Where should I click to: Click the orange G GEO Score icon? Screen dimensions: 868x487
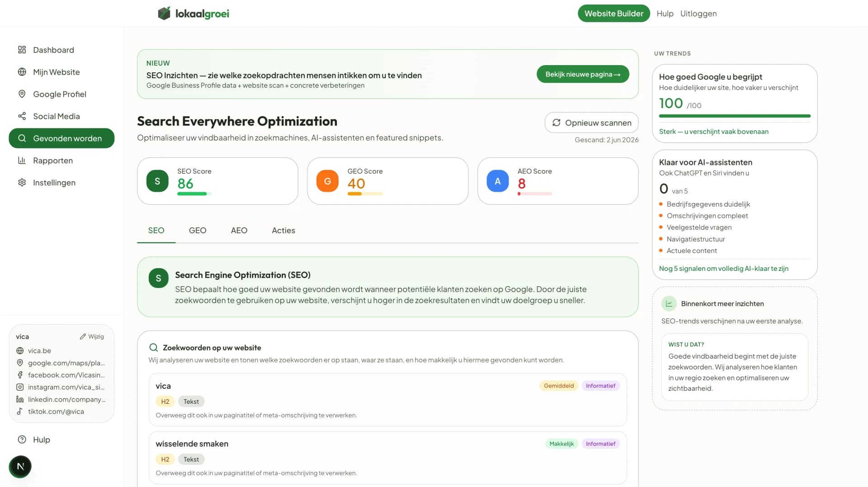327,181
